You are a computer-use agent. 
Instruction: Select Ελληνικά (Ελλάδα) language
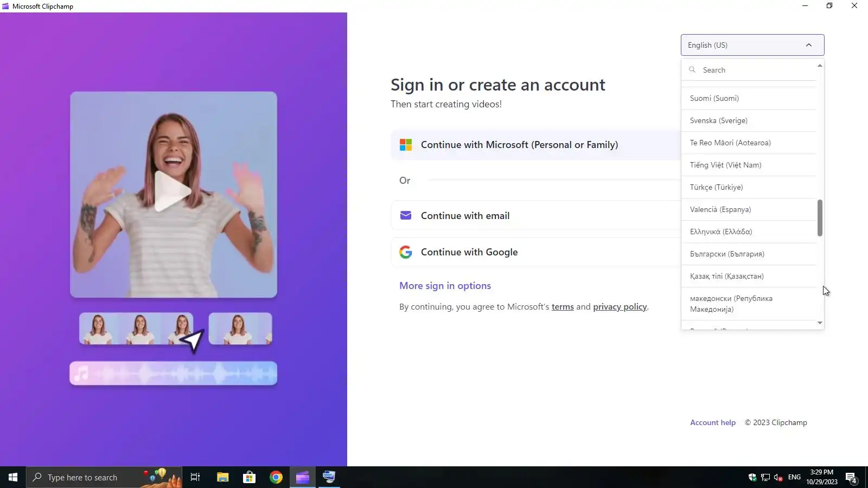[x=749, y=232]
